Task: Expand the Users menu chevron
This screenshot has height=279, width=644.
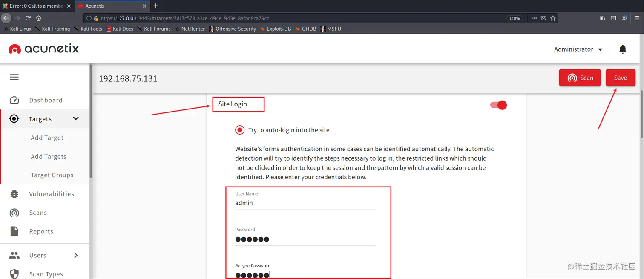Action: tap(75, 255)
